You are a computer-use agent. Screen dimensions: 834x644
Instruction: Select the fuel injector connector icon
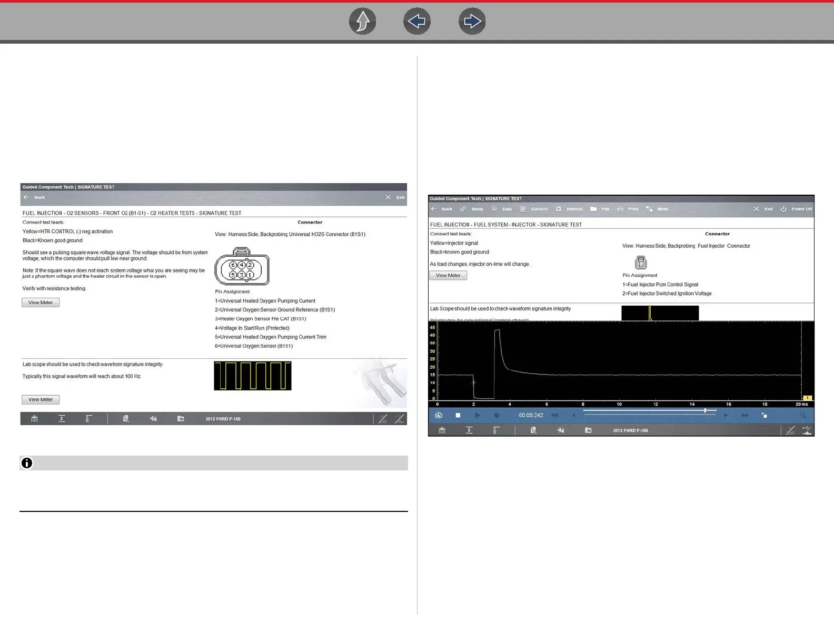coord(641,262)
